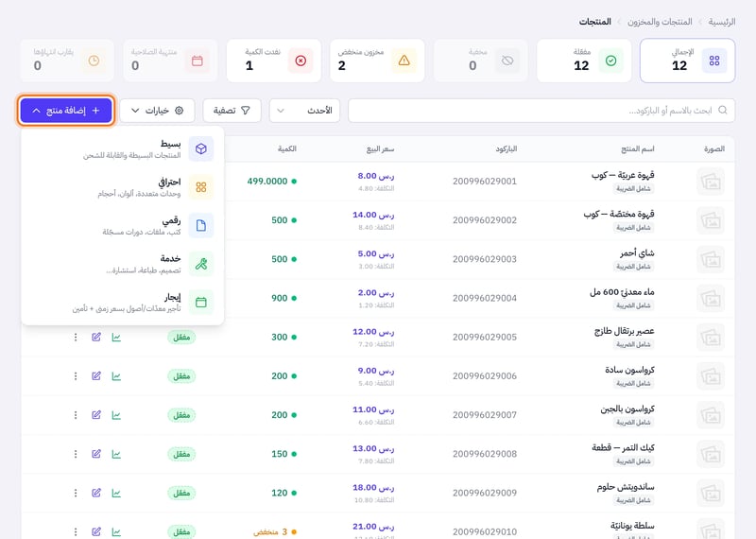
Task: Click the hidden eye-slash icon
Action: [507, 61]
